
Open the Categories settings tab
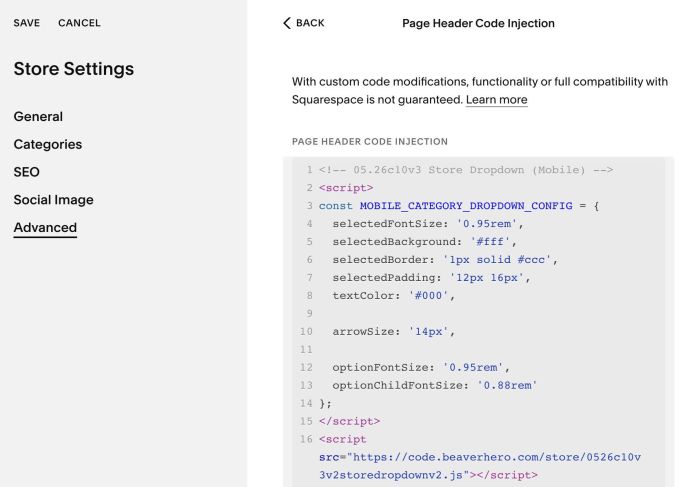pyautogui.click(x=48, y=144)
